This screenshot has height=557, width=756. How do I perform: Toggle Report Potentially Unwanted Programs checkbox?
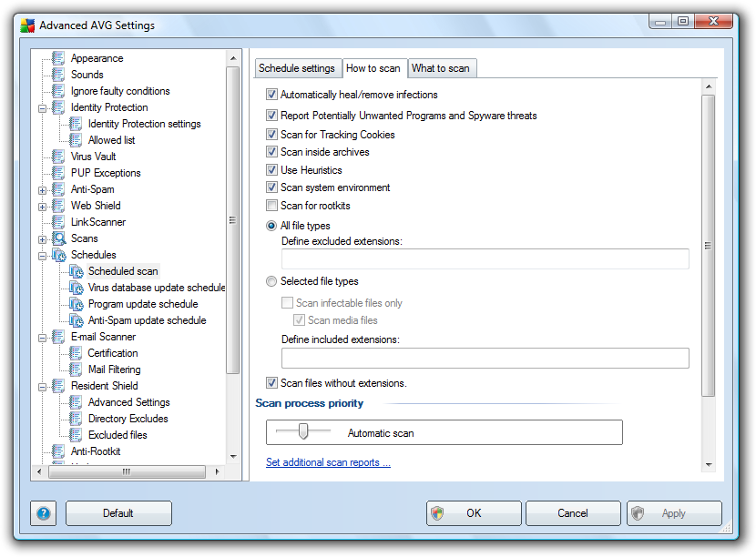click(x=272, y=116)
